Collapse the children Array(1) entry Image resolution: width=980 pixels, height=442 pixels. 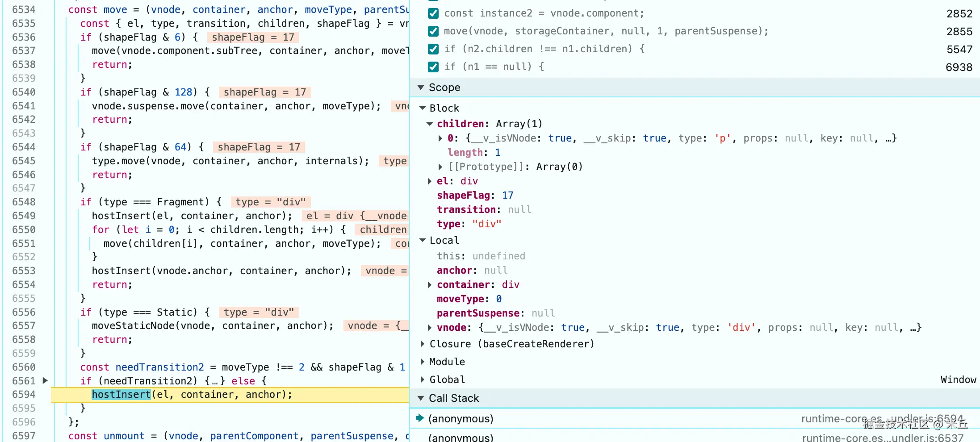tap(430, 124)
